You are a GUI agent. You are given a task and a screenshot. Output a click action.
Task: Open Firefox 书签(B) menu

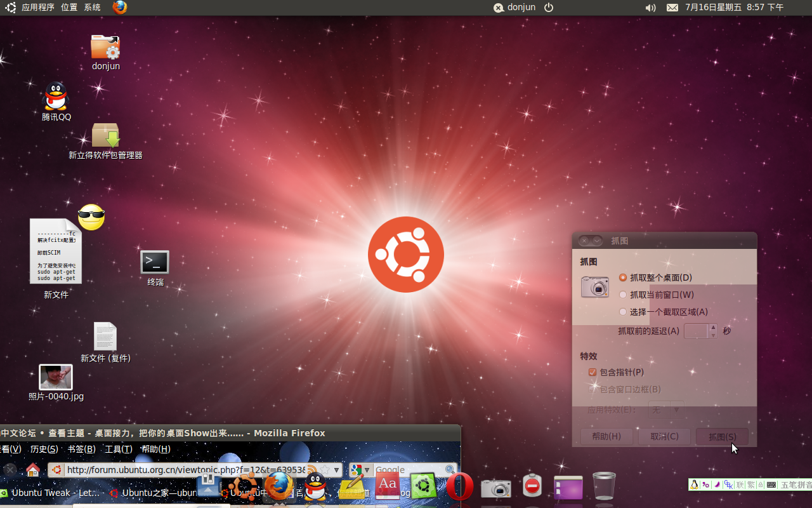coord(81,449)
